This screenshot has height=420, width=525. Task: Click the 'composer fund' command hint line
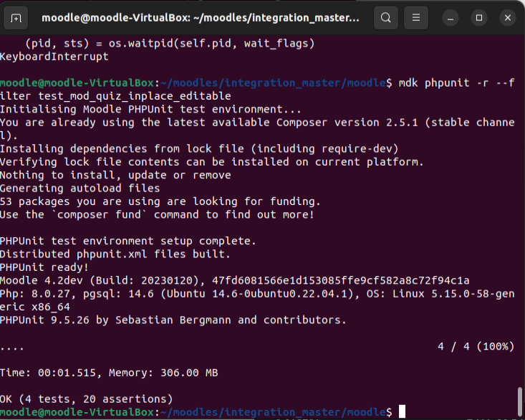(x=157, y=215)
